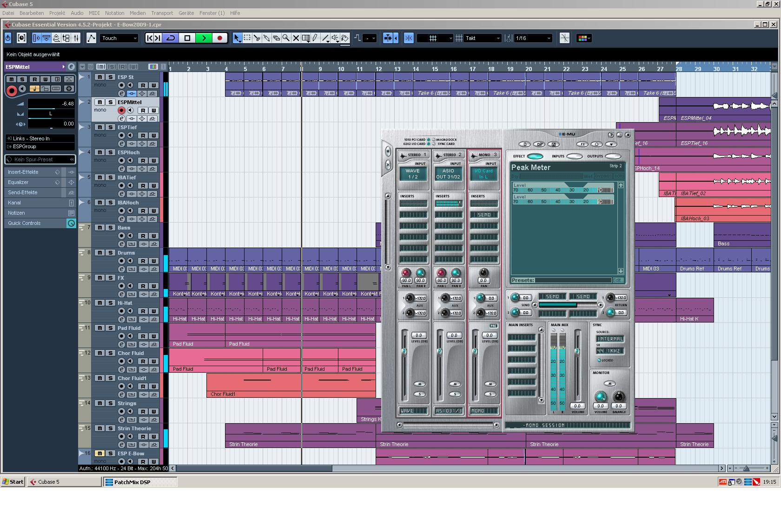781x532 pixels.
Task: Click the PatchMix DSP taskbar button
Action: (x=140, y=482)
